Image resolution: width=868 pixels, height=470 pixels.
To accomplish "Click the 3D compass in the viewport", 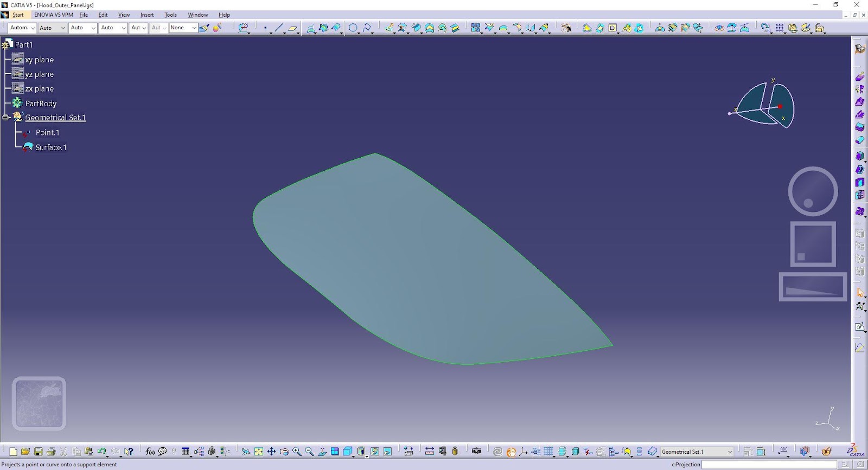I will tap(765, 106).
